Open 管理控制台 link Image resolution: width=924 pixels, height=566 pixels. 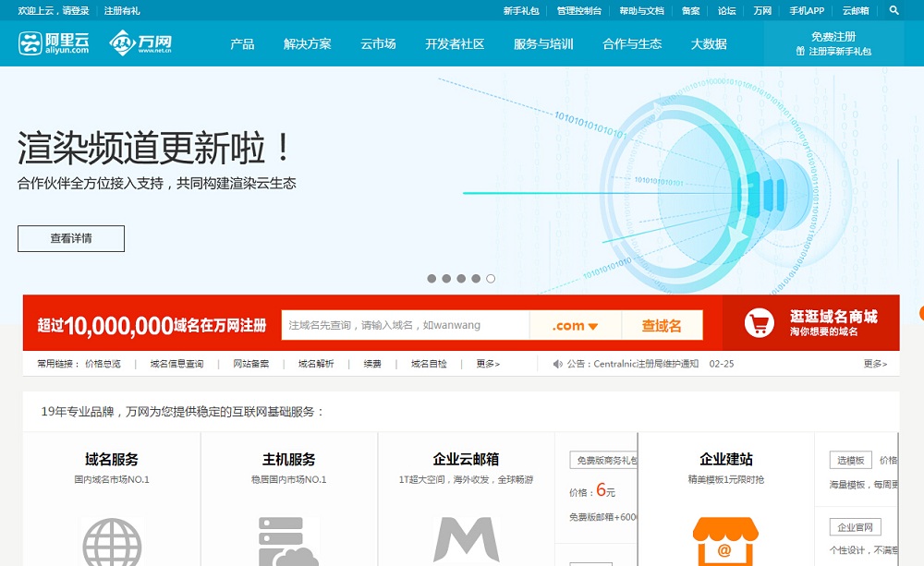click(579, 10)
